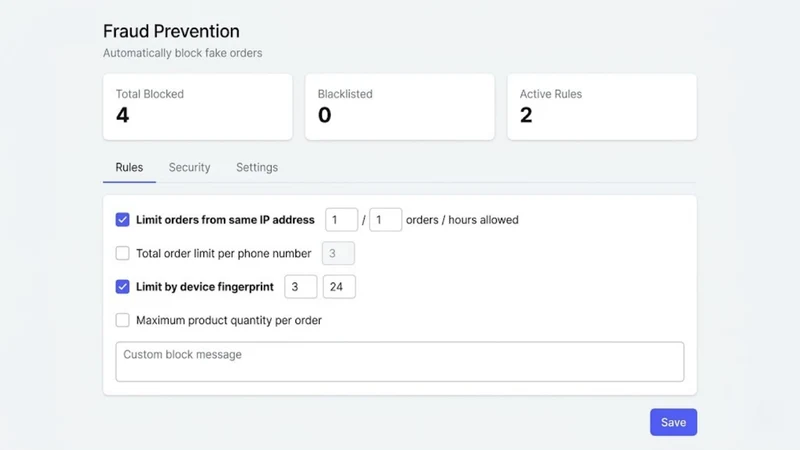Click the Custom block message text area
The image size is (800, 450).
click(x=399, y=362)
